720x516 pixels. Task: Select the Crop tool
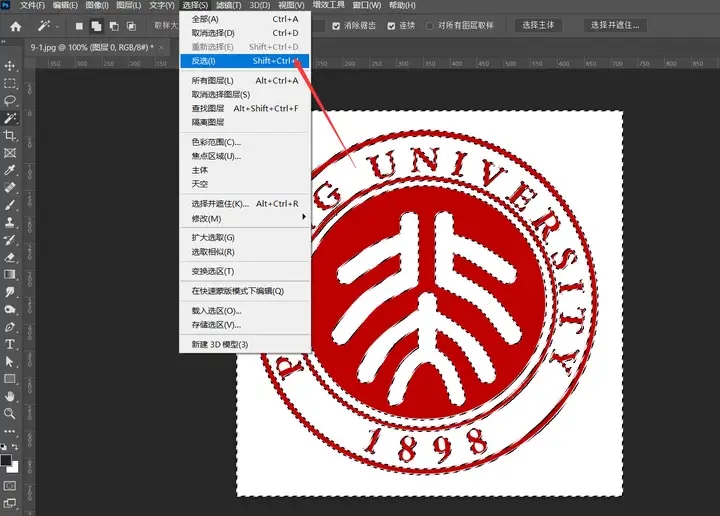pos(10,135)
